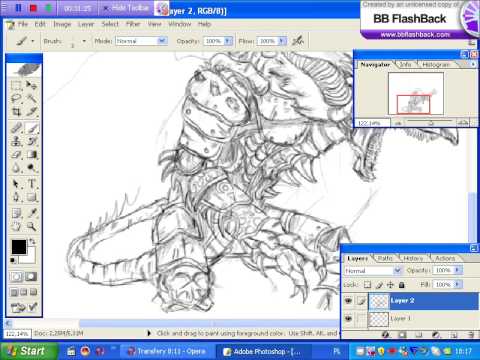
Task: Click Hide Toolbar on recorder bar
Action: click(x=126, y=8)
